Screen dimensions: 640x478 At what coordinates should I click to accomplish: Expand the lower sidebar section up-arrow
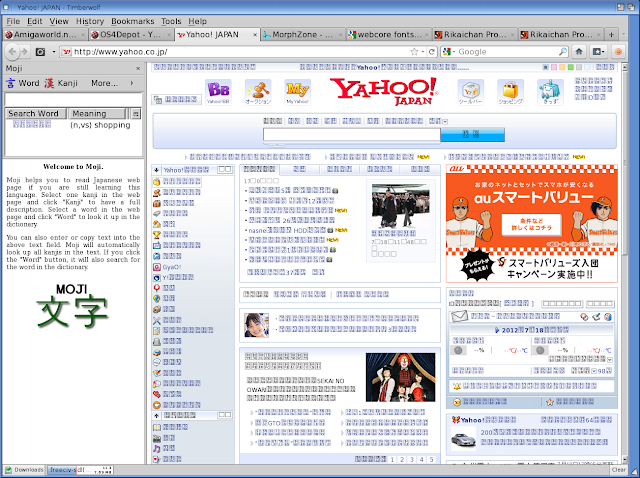click(156, 416)
